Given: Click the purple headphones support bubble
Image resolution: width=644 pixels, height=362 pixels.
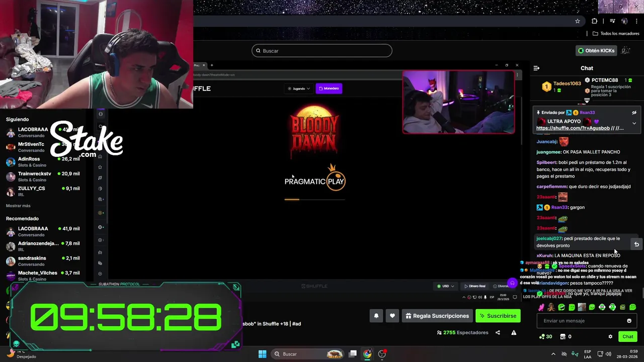Looking at the screenshot, I should (x=512, y=283).
